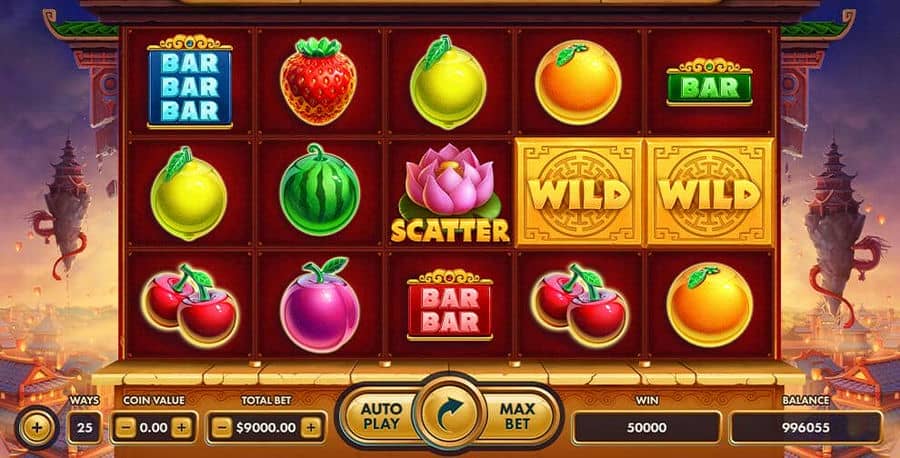Raise the total bet with plus
Viewport: 900px width, 458px height.
(x=311, y=427)
